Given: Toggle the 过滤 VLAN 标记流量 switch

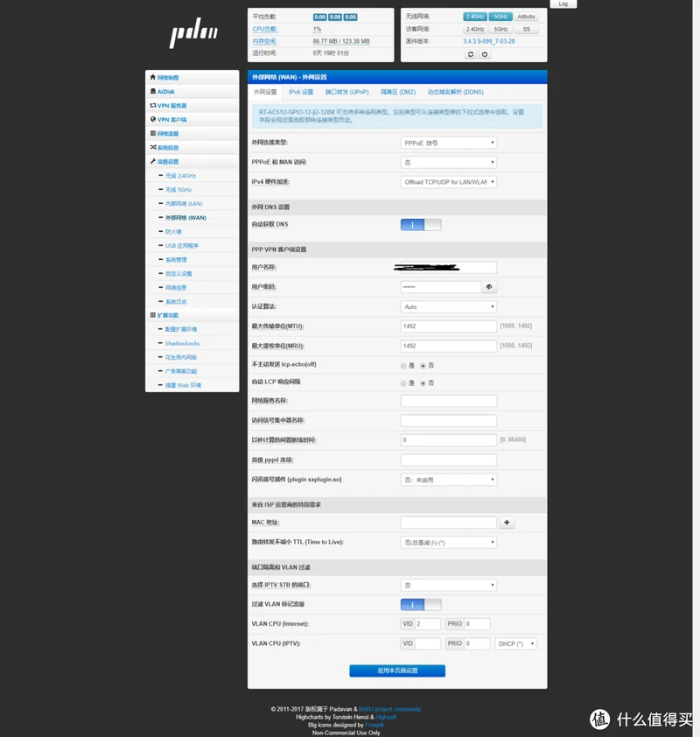Looking at the screenshot, I should click(421, 604).
